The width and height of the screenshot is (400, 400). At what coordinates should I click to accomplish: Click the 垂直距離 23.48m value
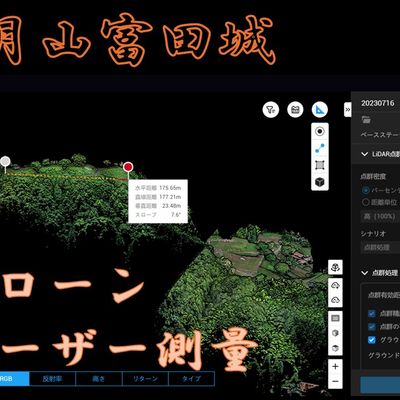point(171,206)
